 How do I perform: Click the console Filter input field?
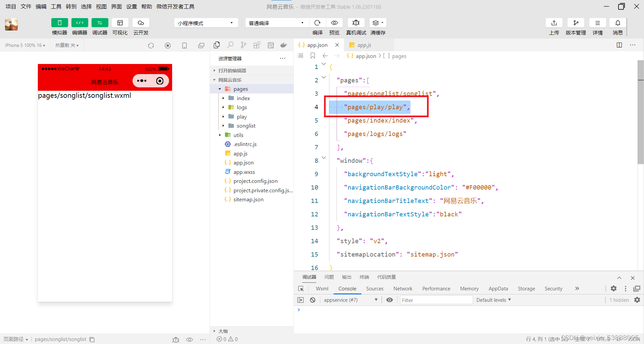(436, 300)
